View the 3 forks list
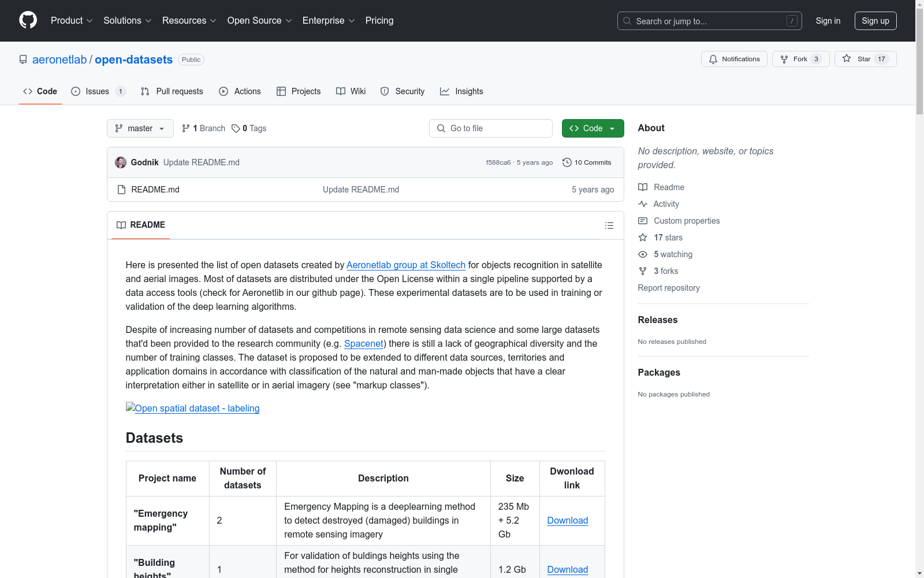Screen dimensions: 924x578 [x=658, y=271]
